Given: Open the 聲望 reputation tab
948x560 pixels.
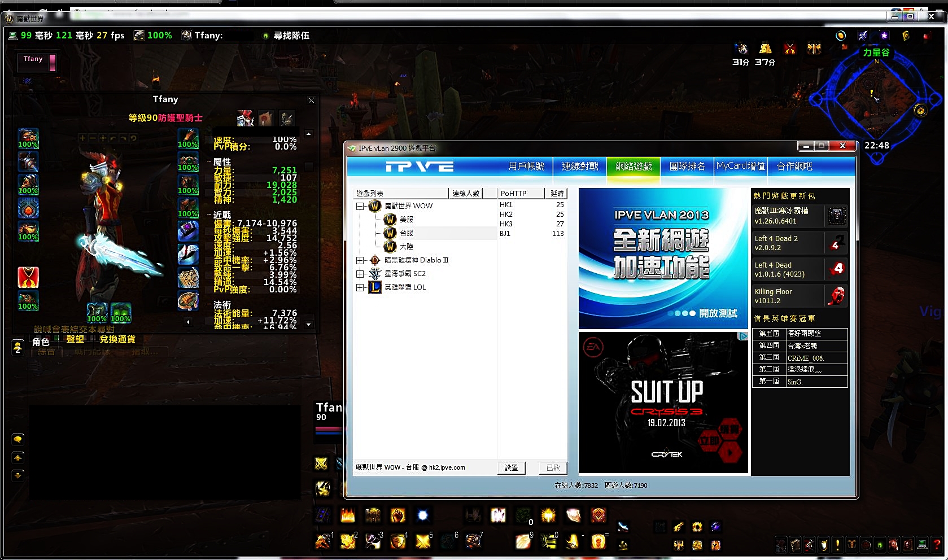Looking at the screenshot, I should click(75, 339).
